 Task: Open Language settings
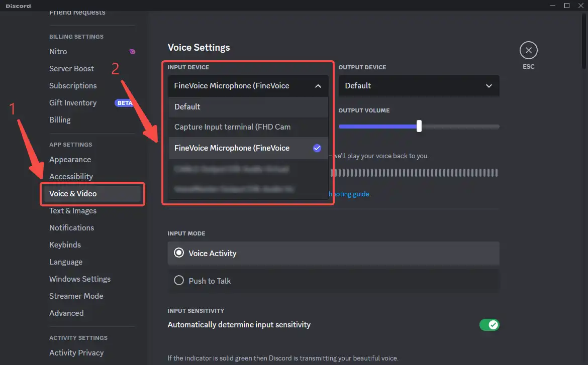tap(66, 262)
